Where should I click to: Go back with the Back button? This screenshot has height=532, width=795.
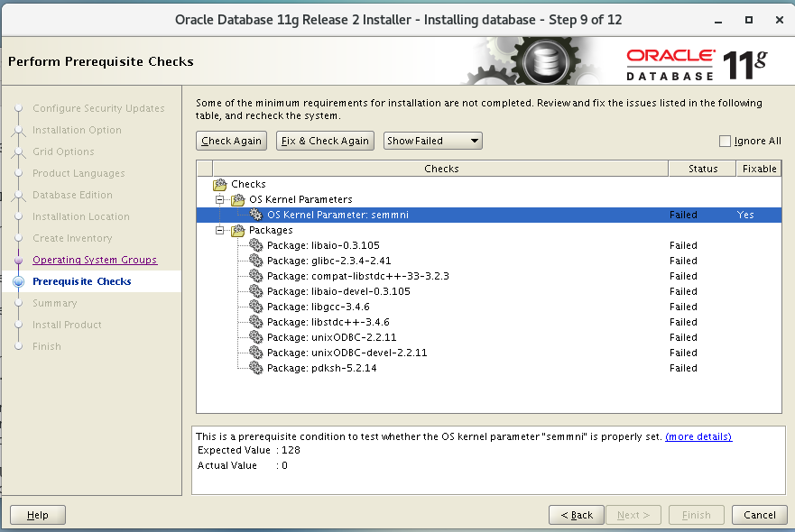coord(577,515)
